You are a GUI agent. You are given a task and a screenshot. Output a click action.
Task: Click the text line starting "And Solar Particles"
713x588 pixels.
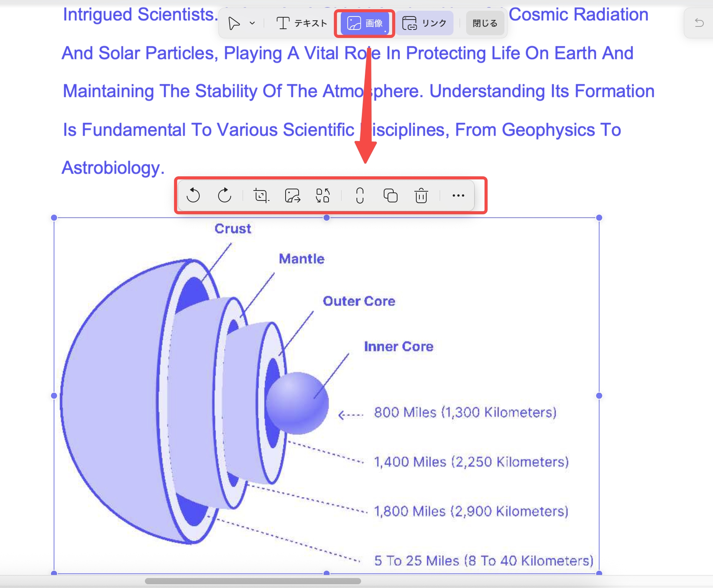pos(347,53)
